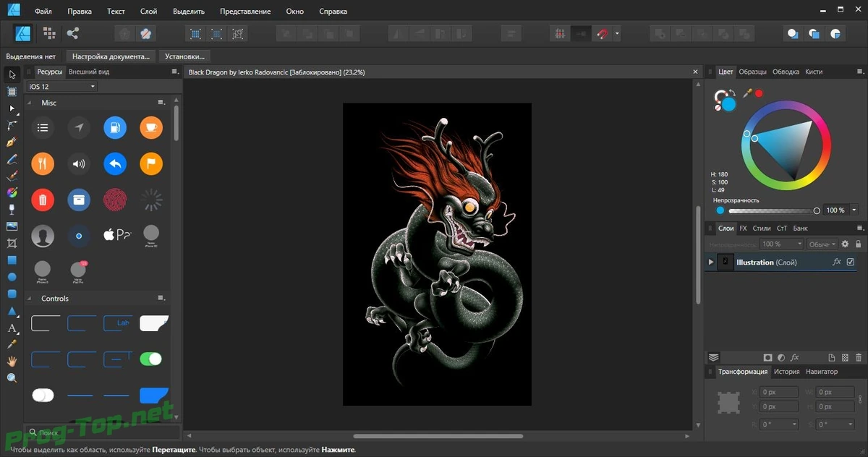Set fill to none with small circle
The height and width of the screenshot is (457, 868).
718,107
